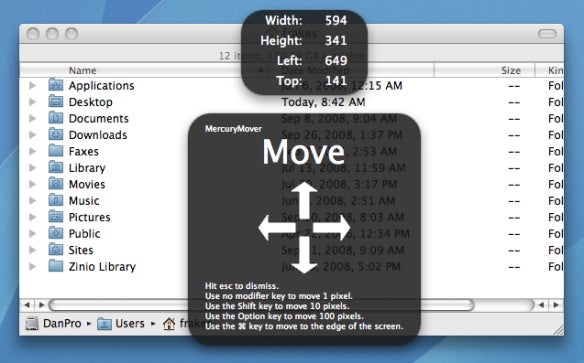Image resolution: width=584 pixels, height=363 pixels.
Task: Expand the Library folder disclosure triangle
Action: (33, 168)
